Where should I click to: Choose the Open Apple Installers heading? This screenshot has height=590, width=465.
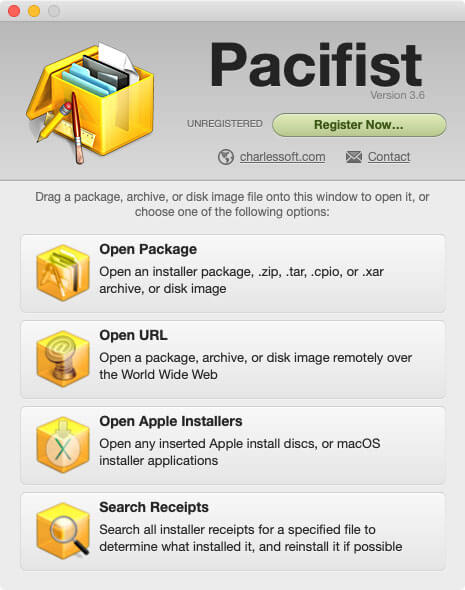tap(170, 421)
